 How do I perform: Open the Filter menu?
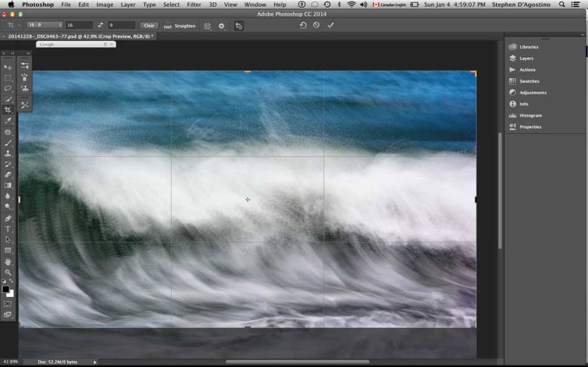click(194, 4)
